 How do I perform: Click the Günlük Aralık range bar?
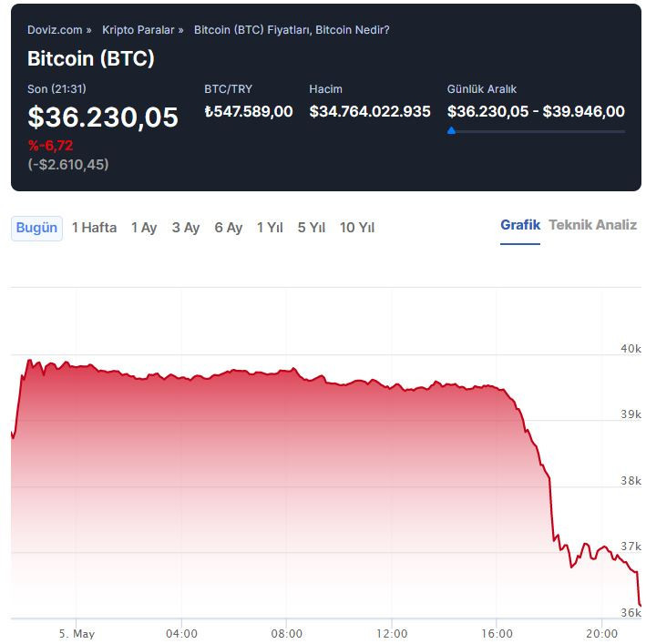pos(536,131)
